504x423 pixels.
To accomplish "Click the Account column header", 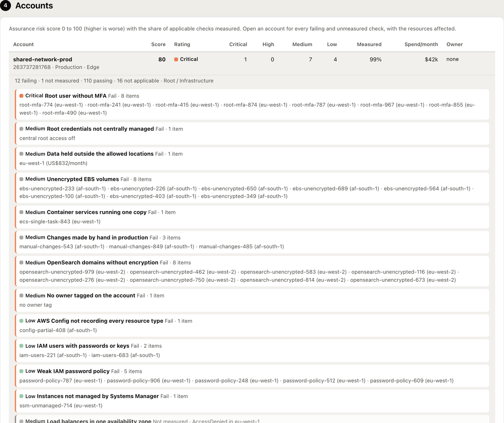I will (23, 44).
